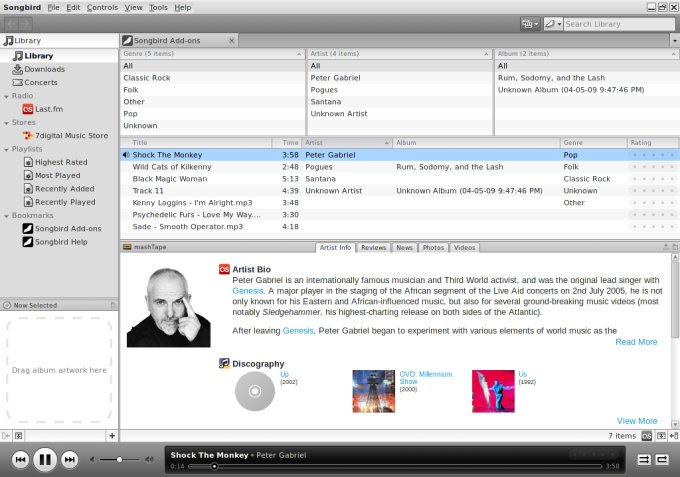Toggle shuffle playback mode
The height and width of the screenshot is (477, 680).
tap(644, 459)
